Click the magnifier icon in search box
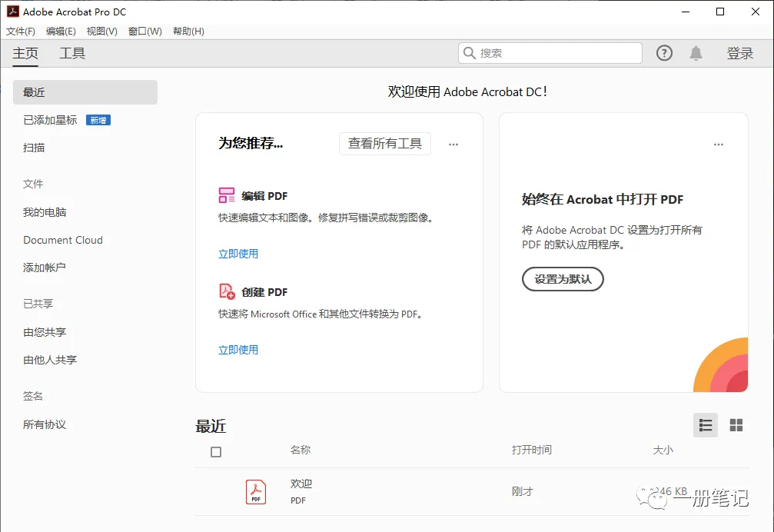774x532 pixels. (x=470, y=53)
